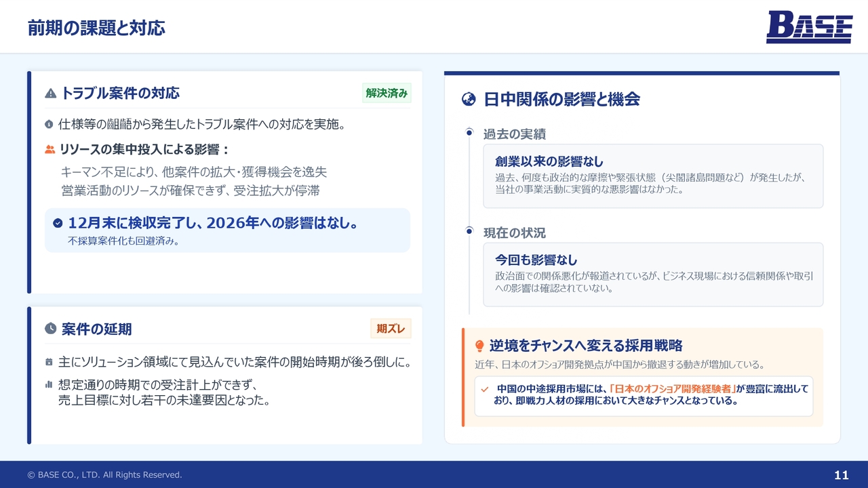The image size is (868, 488).
Task: Click the lightbulb icon beside 逆境をチャンスへ変える採用戦略
Action: pyautogui.click(x=479, y=346)
